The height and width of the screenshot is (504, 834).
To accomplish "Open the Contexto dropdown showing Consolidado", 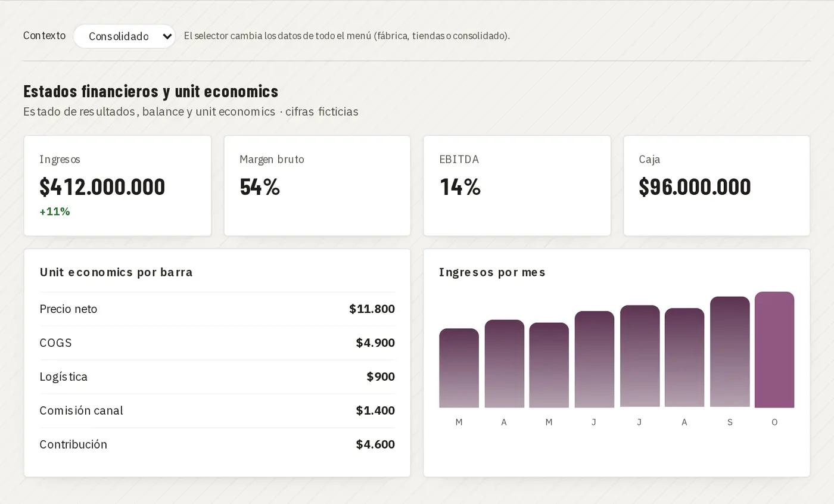I will click(x=124, y=36).
